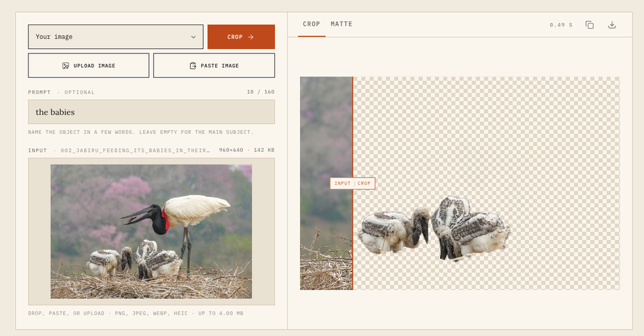Click the download result icon
This screenshot has width=644, height=336.
(x=612, y=25)
